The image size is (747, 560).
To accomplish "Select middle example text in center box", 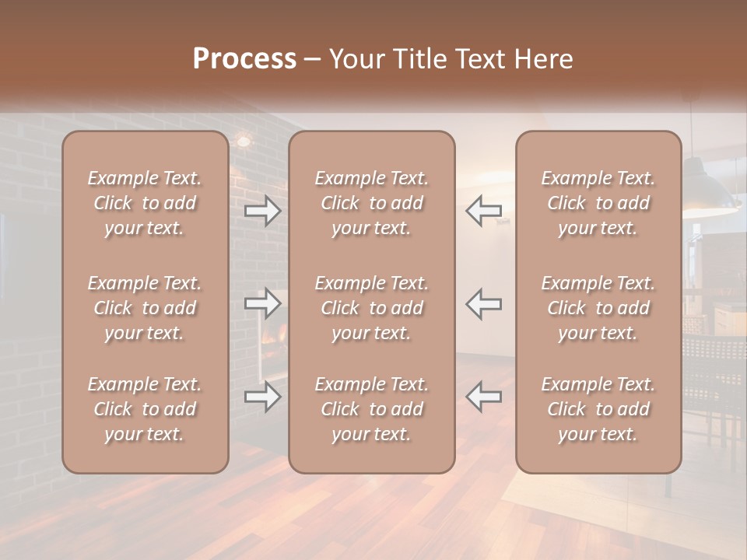I will pyautogui.click(x=372, y=308).
